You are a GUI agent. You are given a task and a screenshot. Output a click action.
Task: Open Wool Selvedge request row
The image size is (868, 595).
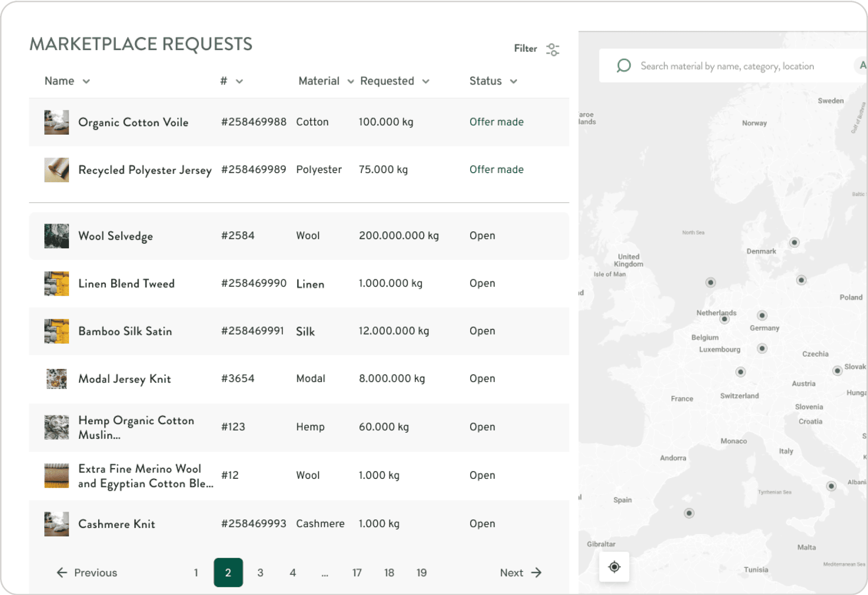tap(299, 236)
